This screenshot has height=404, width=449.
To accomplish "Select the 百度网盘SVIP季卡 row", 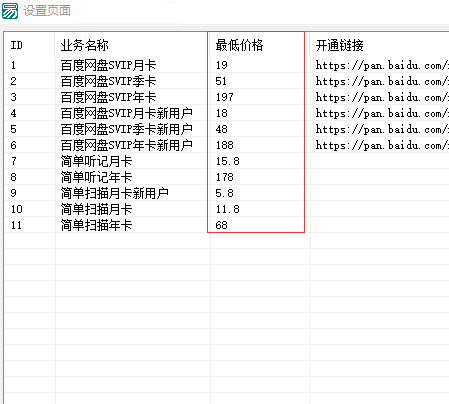I will click(227, 81).
